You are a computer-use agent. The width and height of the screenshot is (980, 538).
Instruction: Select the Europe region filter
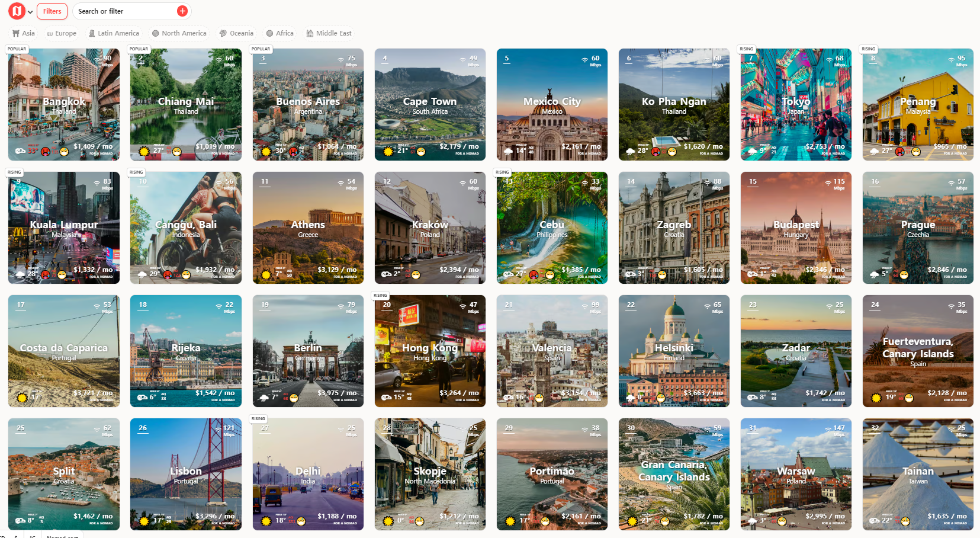[62, 33]
